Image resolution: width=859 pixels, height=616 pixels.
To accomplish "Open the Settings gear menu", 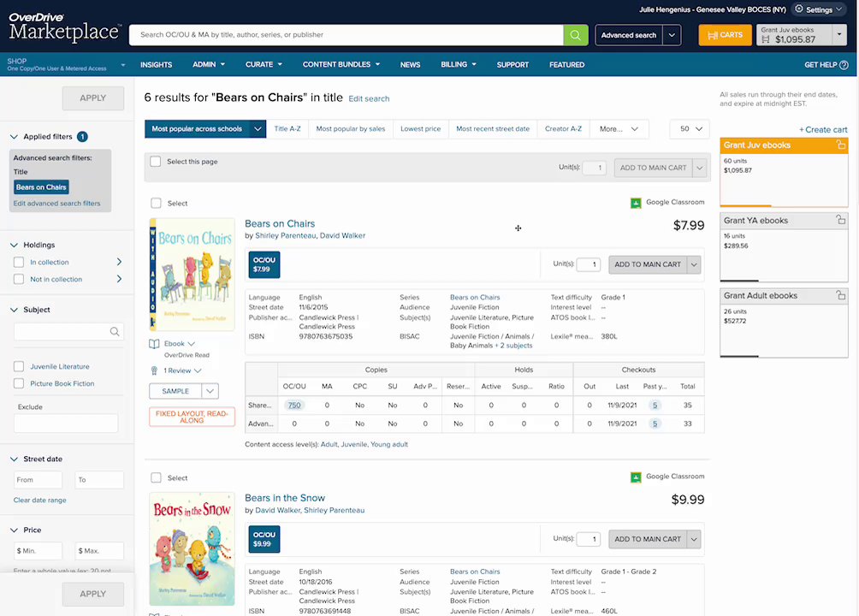I will [820, 10].
